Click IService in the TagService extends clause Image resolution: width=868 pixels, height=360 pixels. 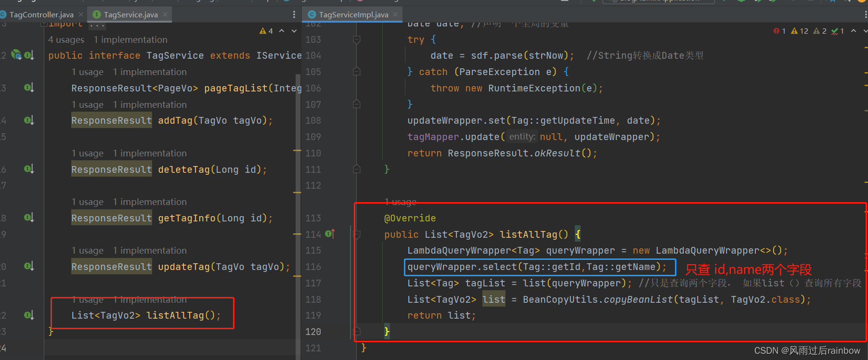[279, 55]
